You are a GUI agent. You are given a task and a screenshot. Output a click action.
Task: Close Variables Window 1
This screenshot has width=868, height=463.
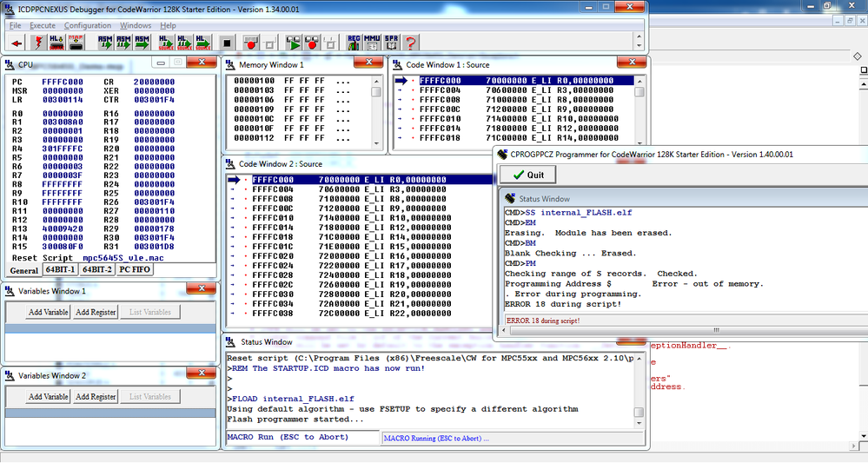pyautogui.click(x=202, y=288)
